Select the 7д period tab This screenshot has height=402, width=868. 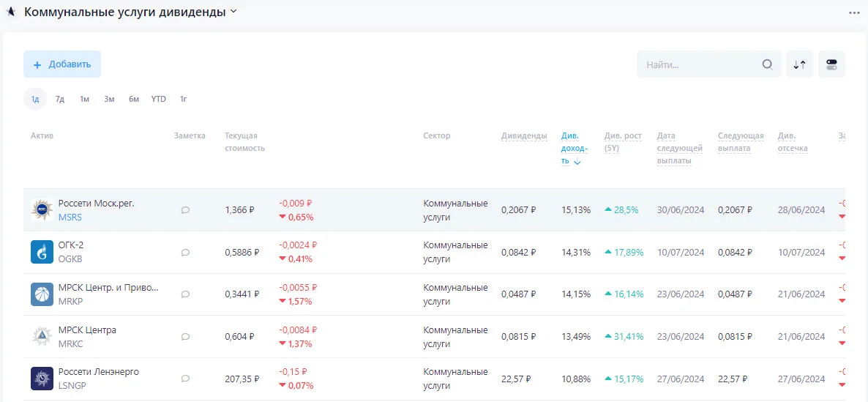coord(60,99)
